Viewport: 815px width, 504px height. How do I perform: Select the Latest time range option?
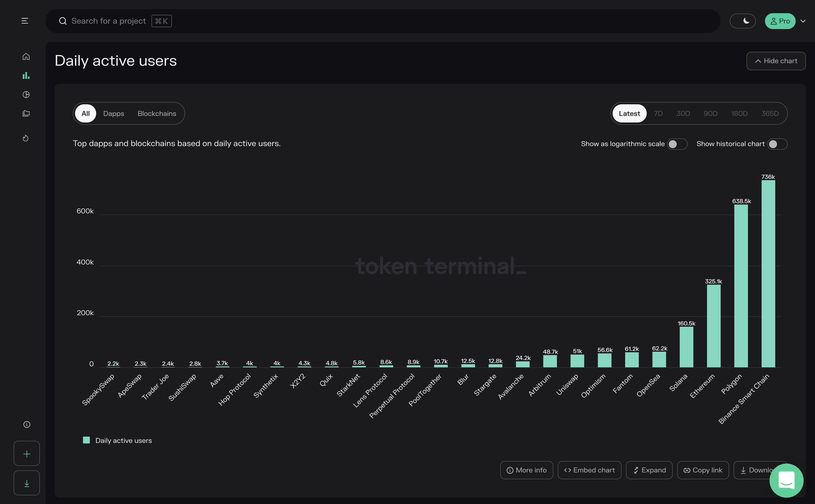pyautogui.click(x=629, y=113)
